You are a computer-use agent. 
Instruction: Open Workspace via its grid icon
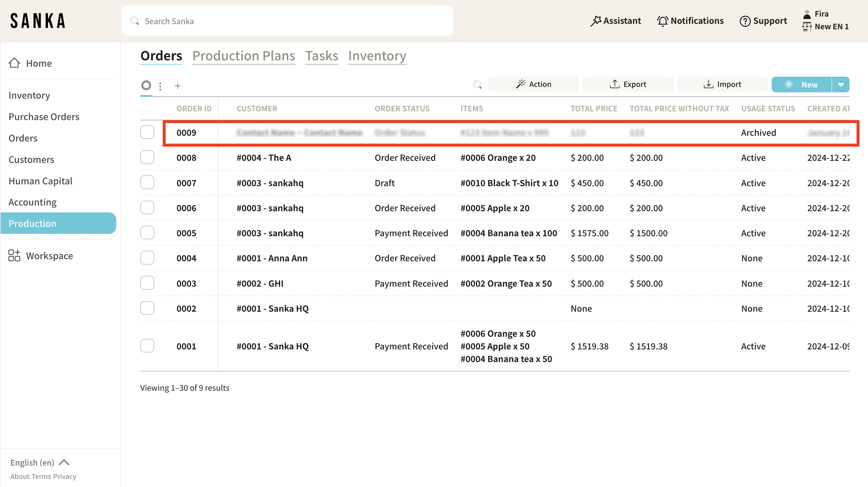(14, 256)
